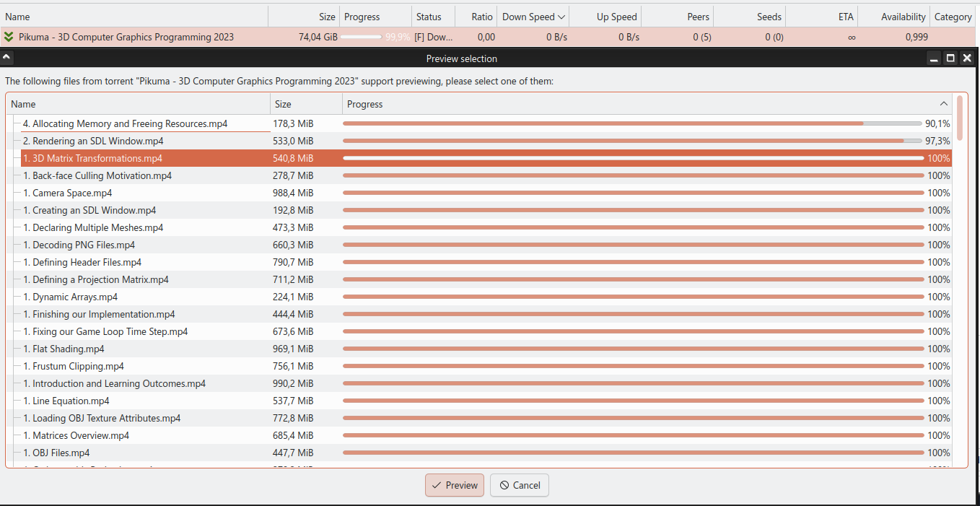
Task: Click the Preview button
Action: point(454,485)
